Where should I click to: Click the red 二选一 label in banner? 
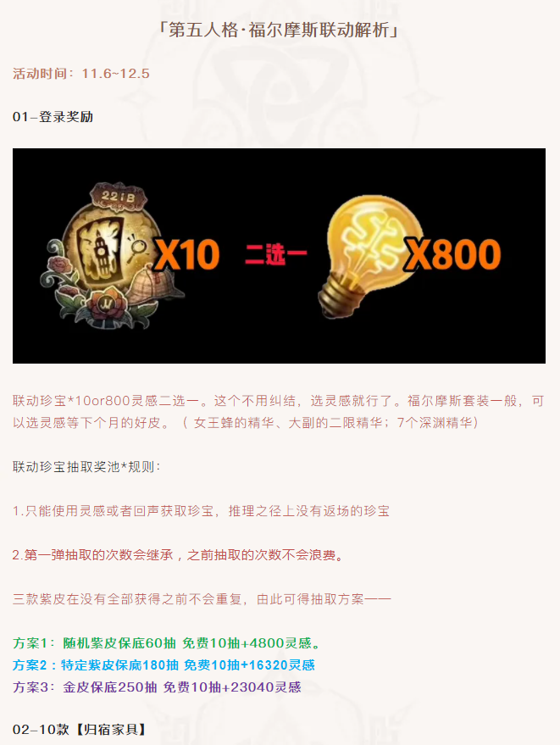276,254
